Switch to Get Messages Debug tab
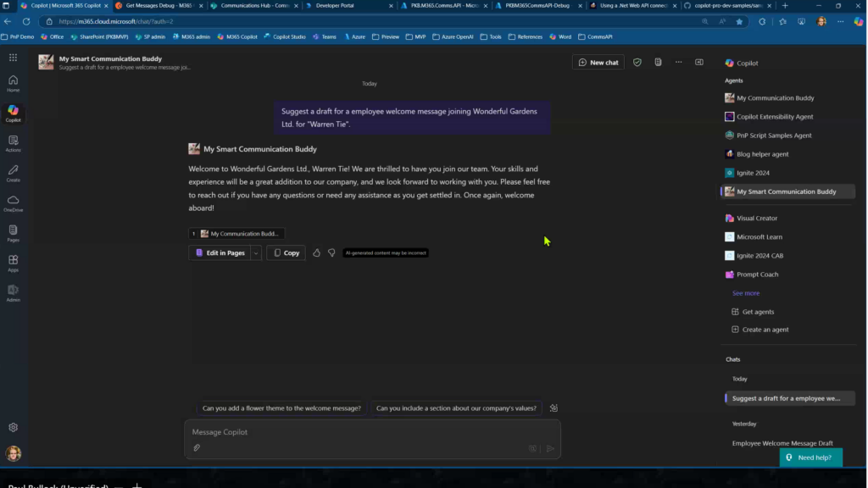The height and width of the screenshot is (488, 868). 159,6
